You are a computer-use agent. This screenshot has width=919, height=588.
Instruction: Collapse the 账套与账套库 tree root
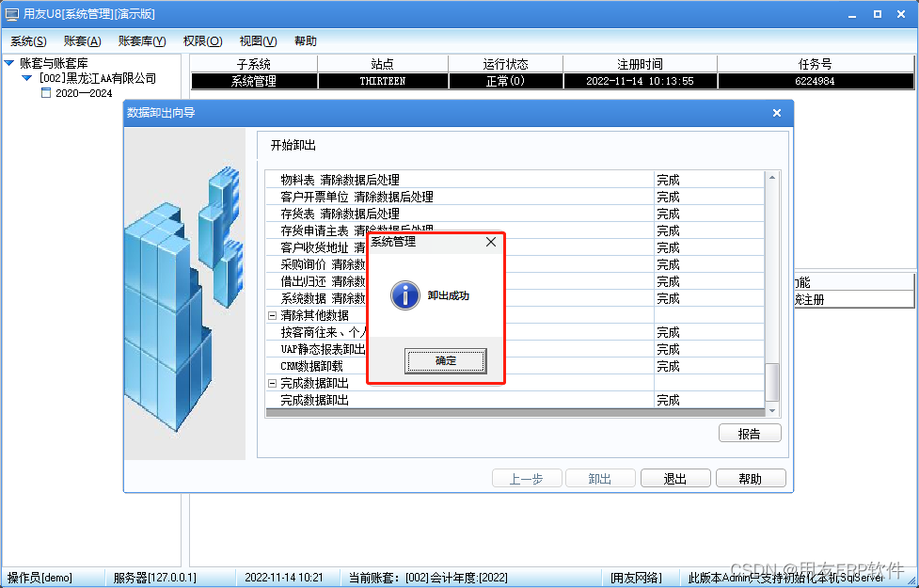pos(9,63)
